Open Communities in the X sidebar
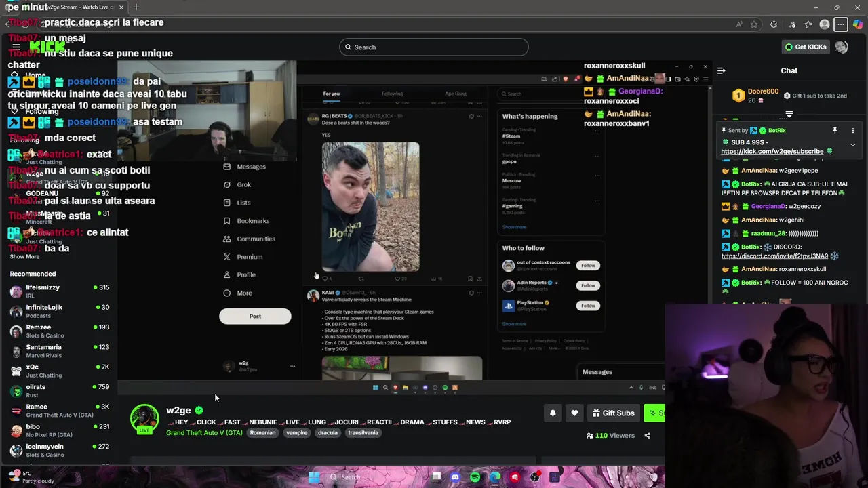 click(249, 239)
